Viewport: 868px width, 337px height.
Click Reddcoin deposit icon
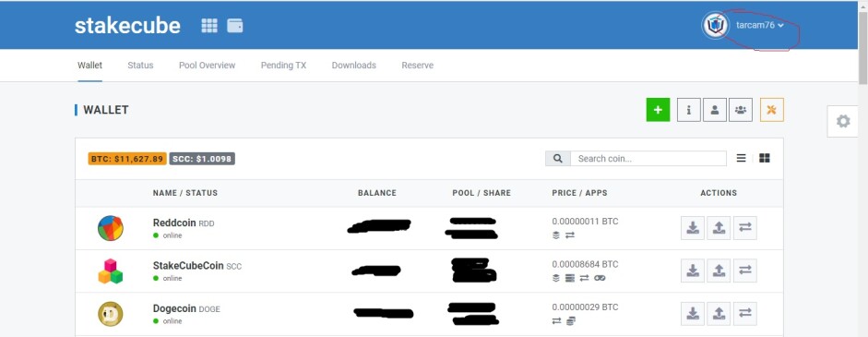tap(693, 228)
